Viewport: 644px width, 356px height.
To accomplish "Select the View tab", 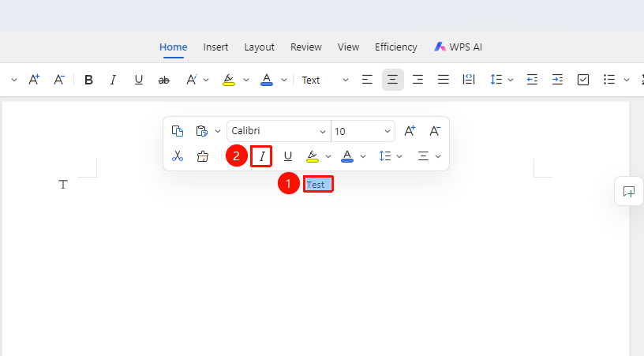I will click(x=348, y=47).
